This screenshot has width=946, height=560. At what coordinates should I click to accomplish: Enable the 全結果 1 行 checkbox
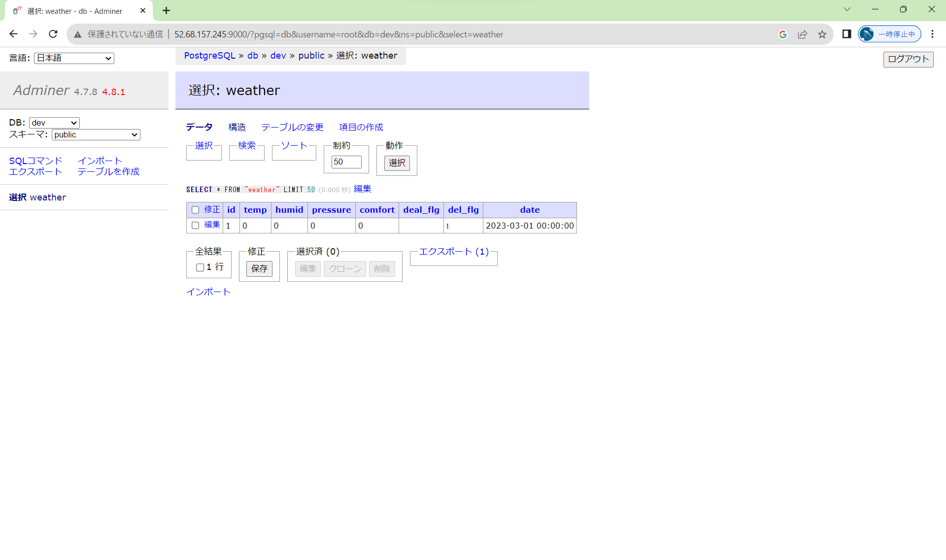point(200,267)
